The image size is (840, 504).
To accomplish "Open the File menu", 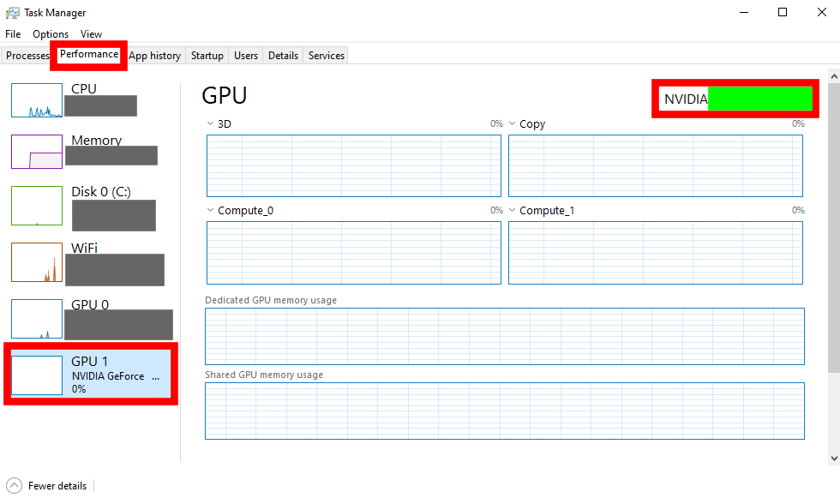I will pyautogui.click(x=13, y=33).
